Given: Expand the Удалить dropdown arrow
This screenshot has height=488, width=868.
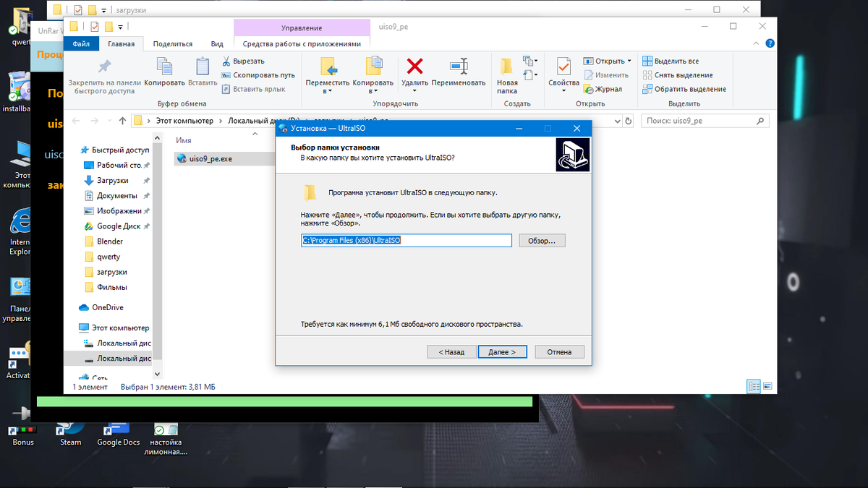Looking at the screenshot, I should click(414, 91).
